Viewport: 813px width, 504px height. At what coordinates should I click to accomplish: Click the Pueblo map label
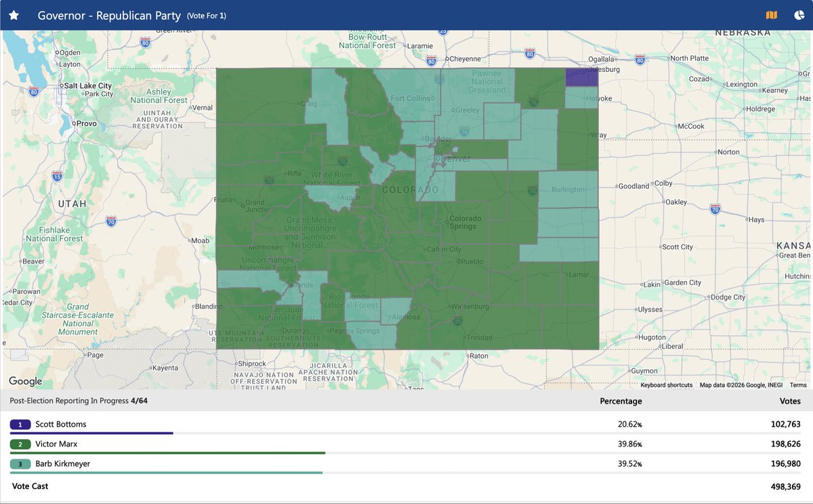470,261
